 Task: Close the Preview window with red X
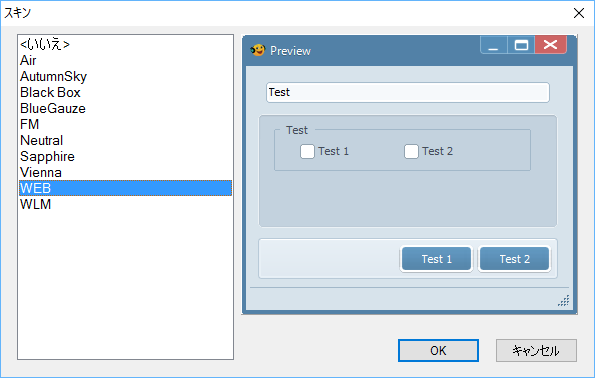tap(551, 45)
